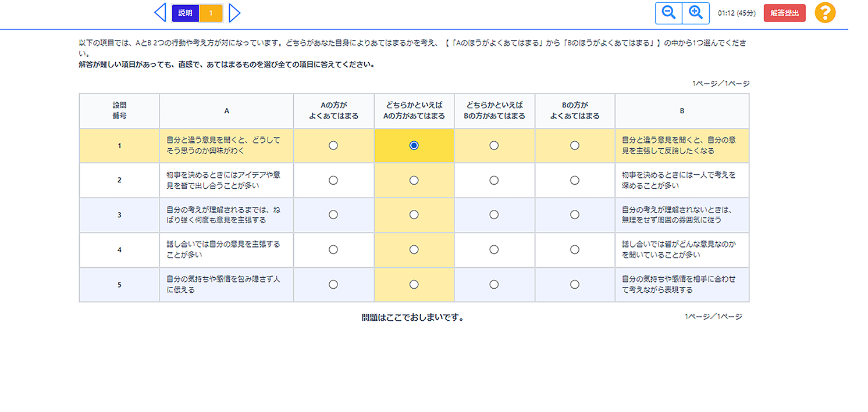Select 'どちらかといえばBの方' for question 5
Viewport: 868px width, 412px height.
pos(494,285)
